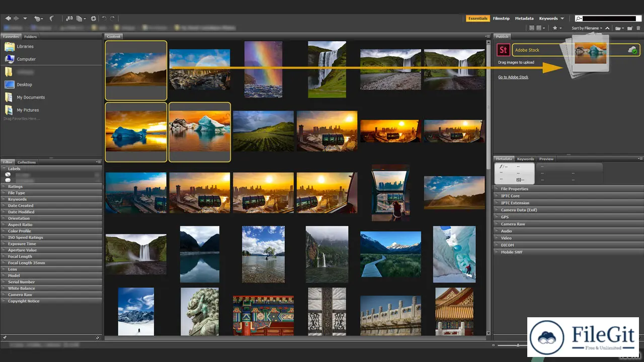Screen dimensions: 644x362
Task: Switch to Metadata workspace
Action: (524, 19)
